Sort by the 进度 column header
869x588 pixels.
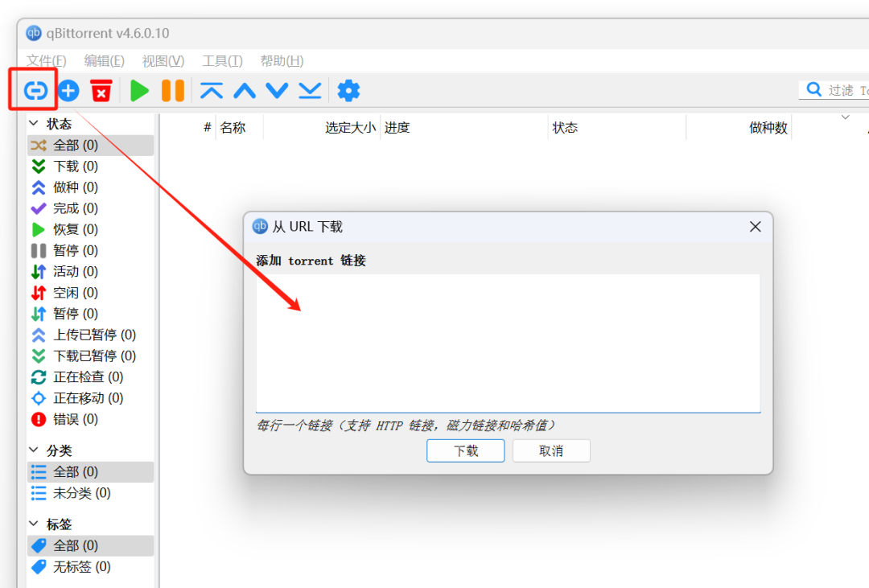click(464, 127)
